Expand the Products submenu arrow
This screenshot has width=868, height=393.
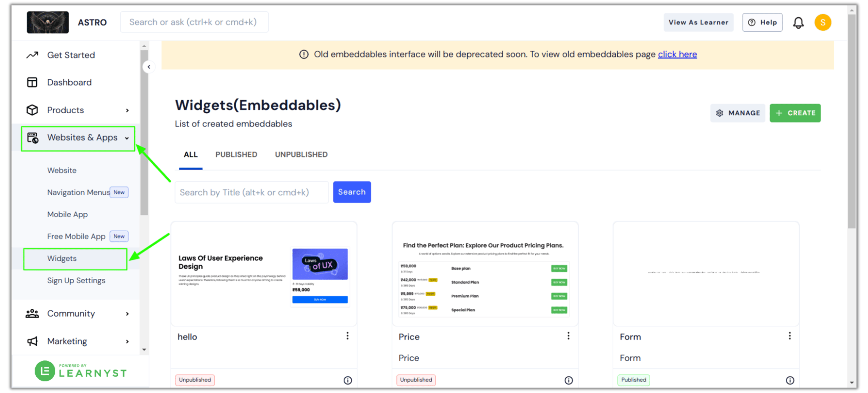(127, 110)
